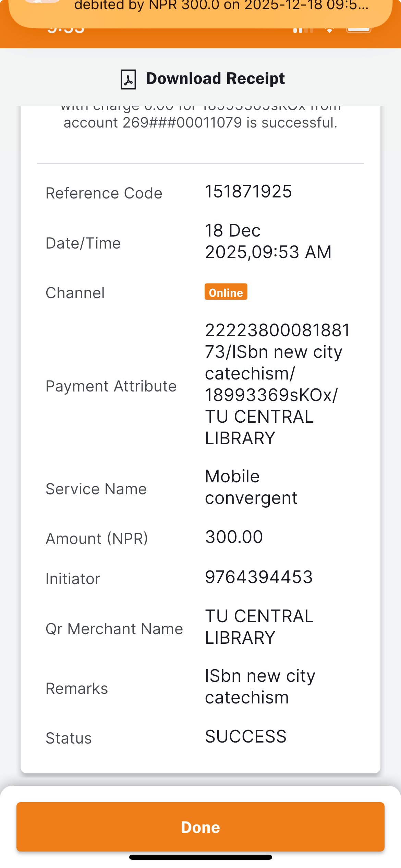The height and width of the screenshot is (868, 401).
Task: Click the remarks text ISbn new city catechism
Action: tap(260, 686)
